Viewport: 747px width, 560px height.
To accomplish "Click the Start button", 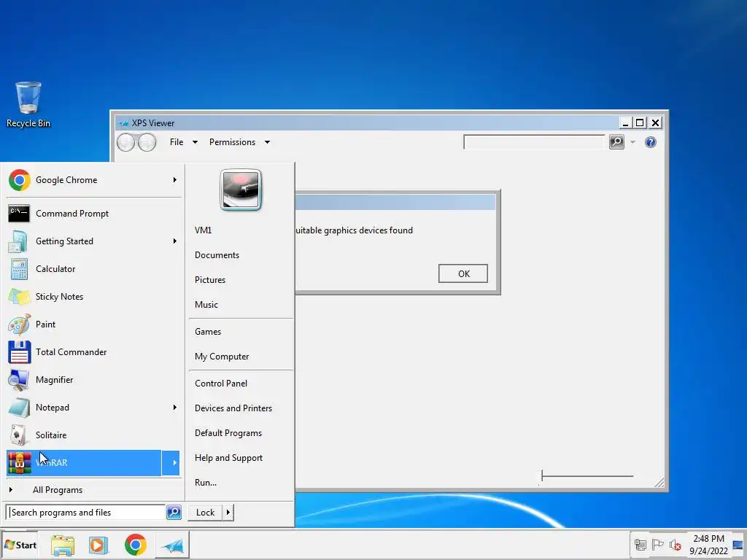I will point(20,545).
